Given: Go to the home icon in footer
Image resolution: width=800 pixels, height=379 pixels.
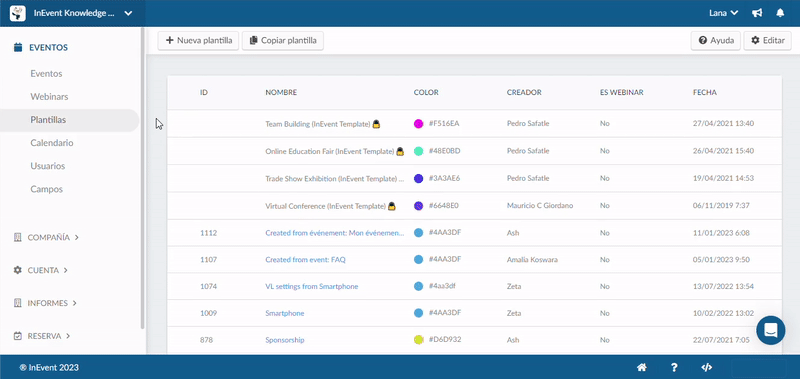Looking at the screenshot, I should [x=642, y=367].
